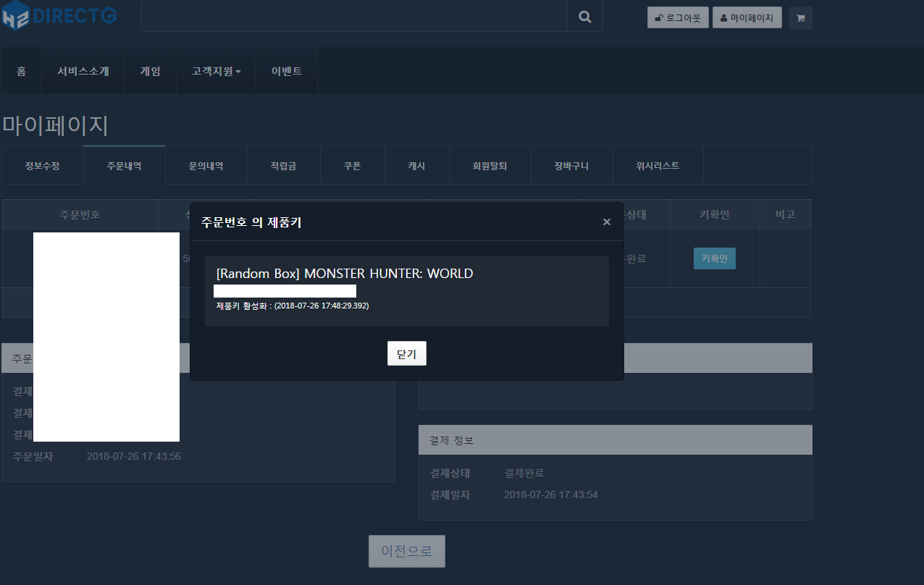Close the product key dialog with X

(x=607, y=222)
